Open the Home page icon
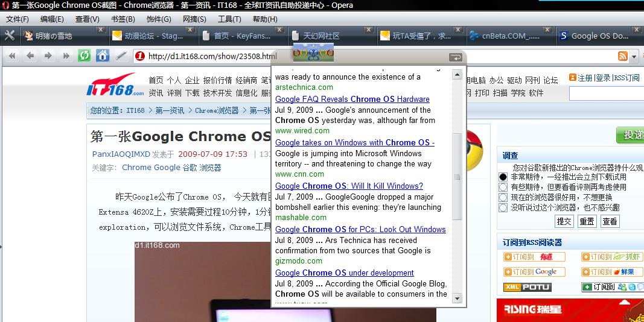Viewport: 644px width, 322px height. [x=103, y=55]
